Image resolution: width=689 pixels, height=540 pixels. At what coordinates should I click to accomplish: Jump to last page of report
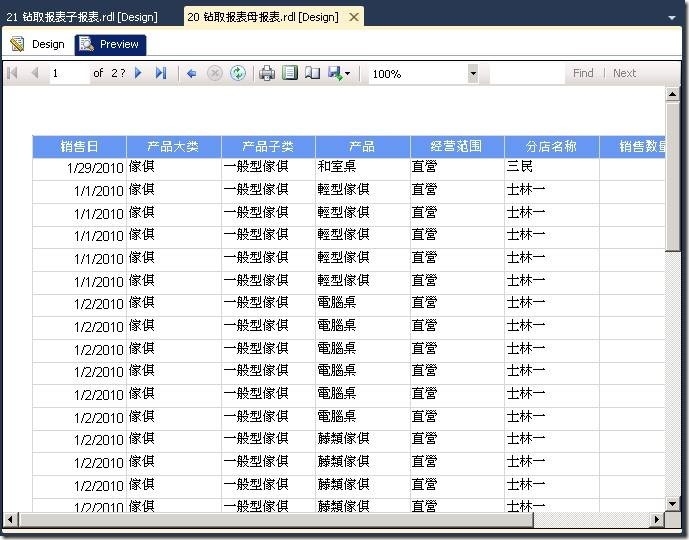point(161,73)
